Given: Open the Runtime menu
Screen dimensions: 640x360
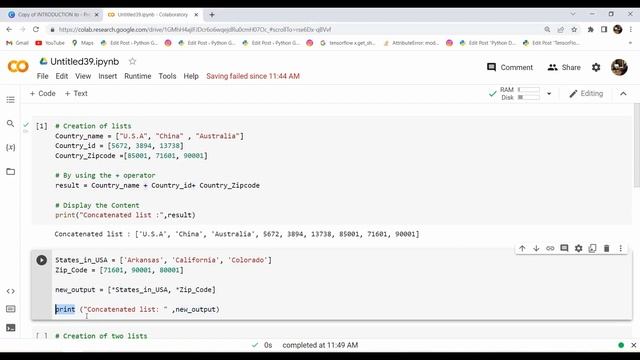Looking at the screenshot, I should pyautogui.click(x=138, y=76).
